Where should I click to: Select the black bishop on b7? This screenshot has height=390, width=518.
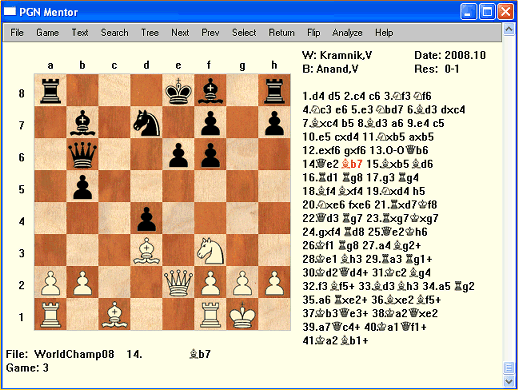coord(82,122)
